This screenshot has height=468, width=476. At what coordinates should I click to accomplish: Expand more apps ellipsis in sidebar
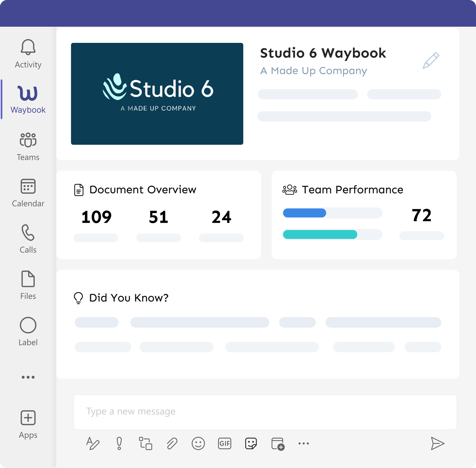pyautogui.click(x=28, y=377)
